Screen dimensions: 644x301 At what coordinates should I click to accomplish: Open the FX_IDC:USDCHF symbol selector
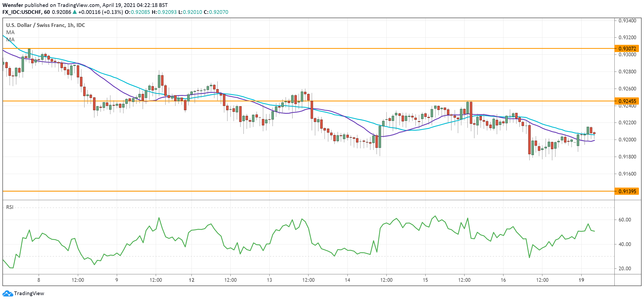[23, 12]
